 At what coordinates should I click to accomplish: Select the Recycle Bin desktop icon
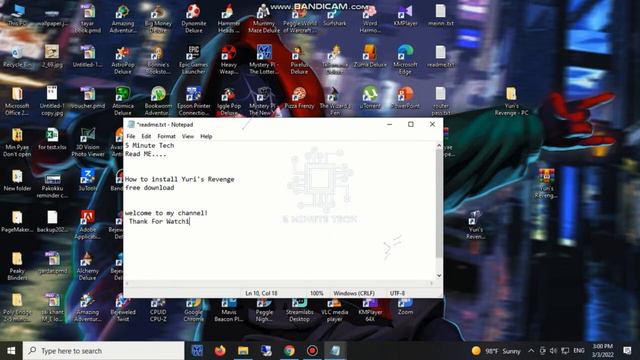(17, 57)
